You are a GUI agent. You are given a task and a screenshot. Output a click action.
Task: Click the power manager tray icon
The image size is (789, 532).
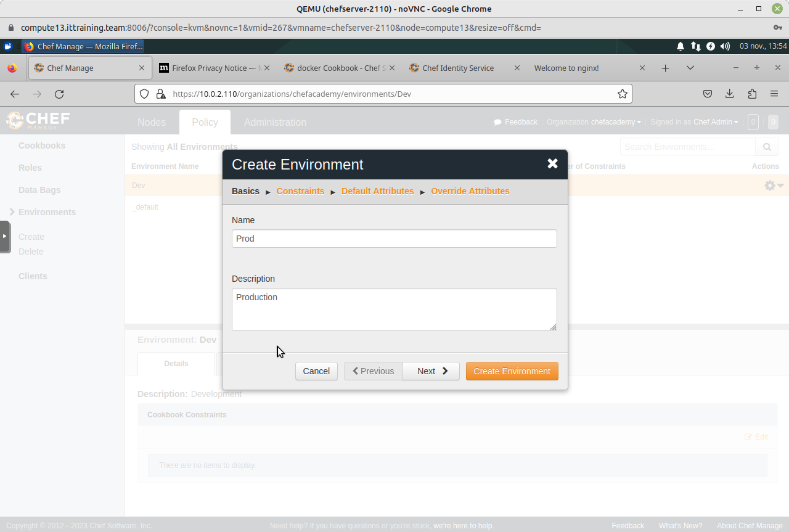[x=711, y=46]
